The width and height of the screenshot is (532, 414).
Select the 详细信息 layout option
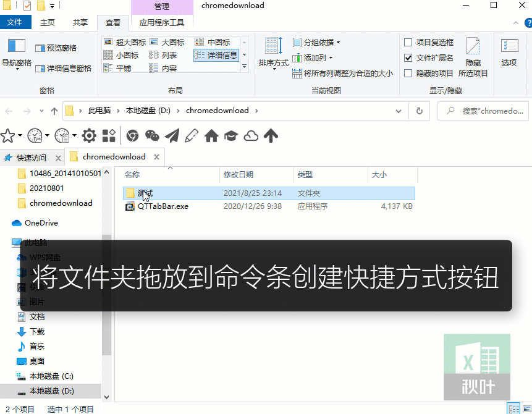[x=216, y=55]
